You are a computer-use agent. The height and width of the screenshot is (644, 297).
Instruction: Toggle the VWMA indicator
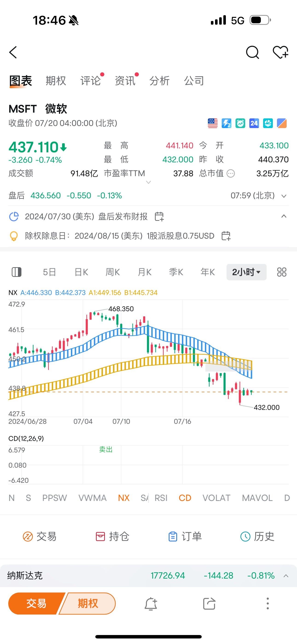pos(93,498)
